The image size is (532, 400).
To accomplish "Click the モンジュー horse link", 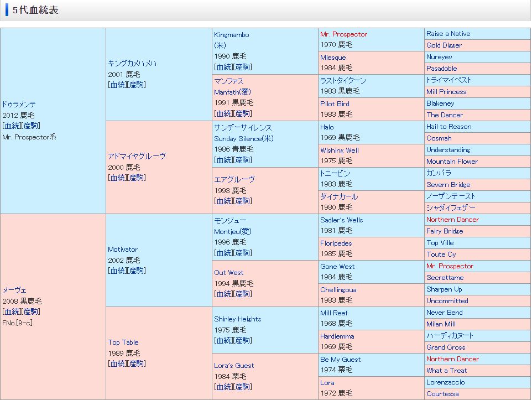I will pyautogui.click(x=227, y=221).
